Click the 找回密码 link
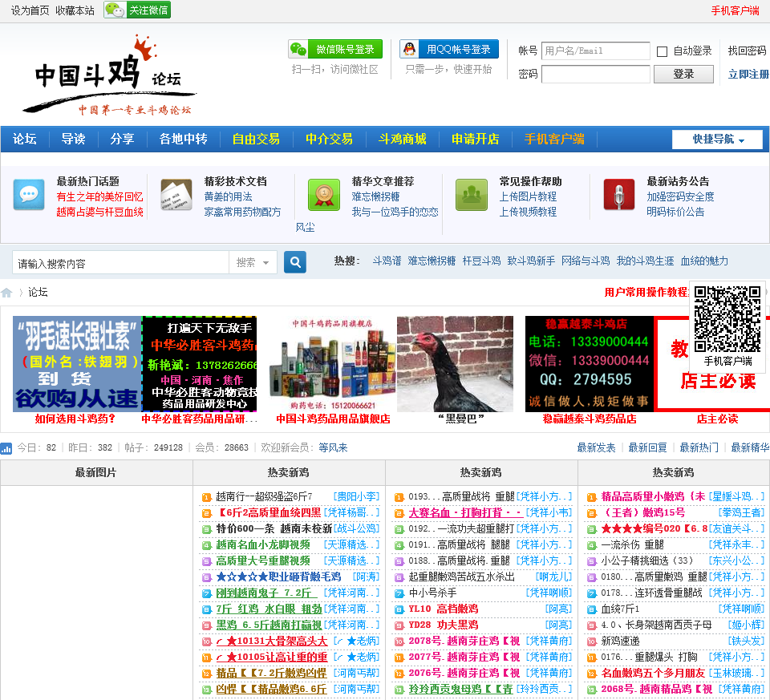The height and width of the screenshot is (700, 770). (x=747, y=51)
